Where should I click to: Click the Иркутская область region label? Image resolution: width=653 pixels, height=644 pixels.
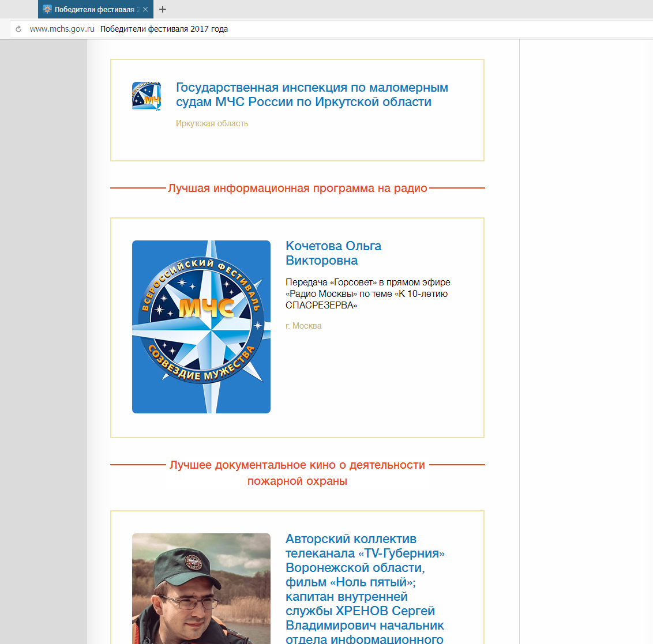[212, 123]
